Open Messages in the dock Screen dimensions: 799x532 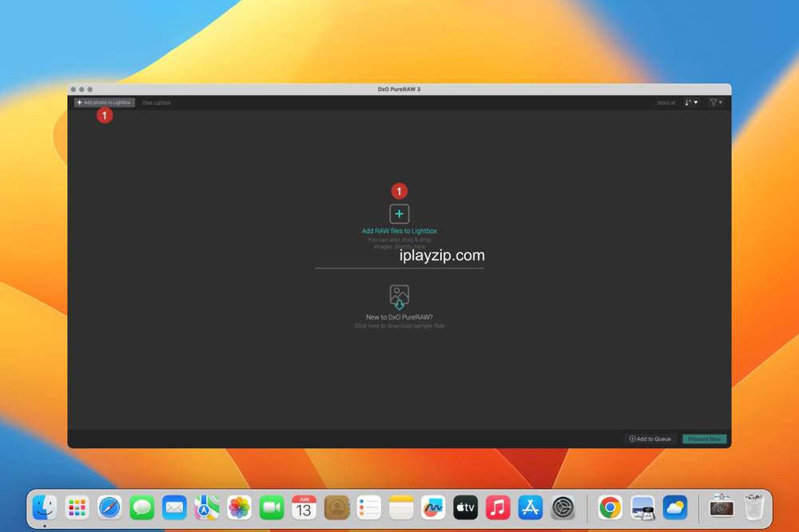(141, 507)
